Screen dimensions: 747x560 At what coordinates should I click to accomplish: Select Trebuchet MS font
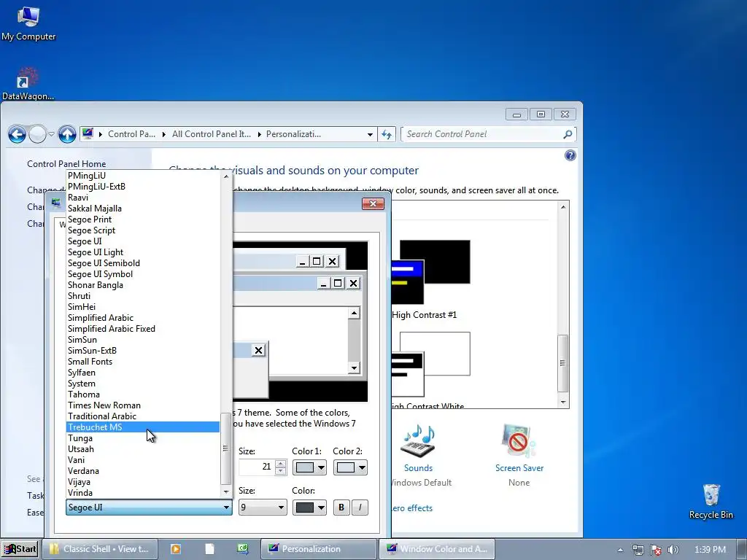click(142, 427)
